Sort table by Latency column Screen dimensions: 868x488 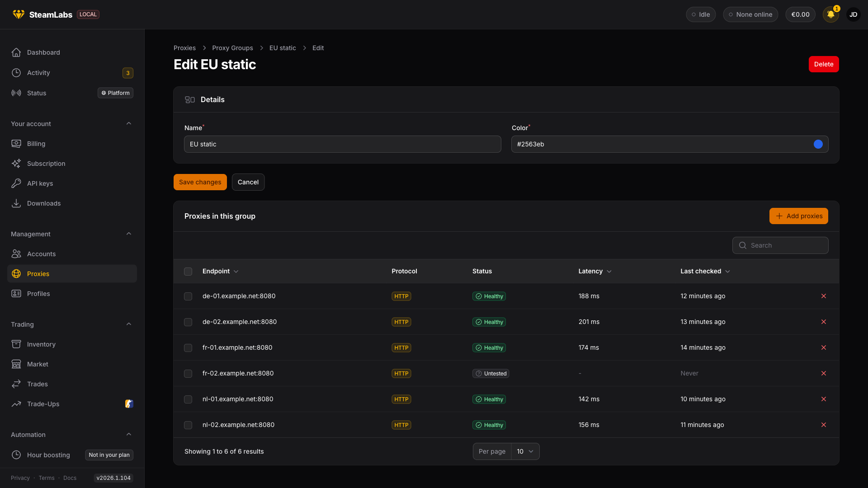[595, 271]
